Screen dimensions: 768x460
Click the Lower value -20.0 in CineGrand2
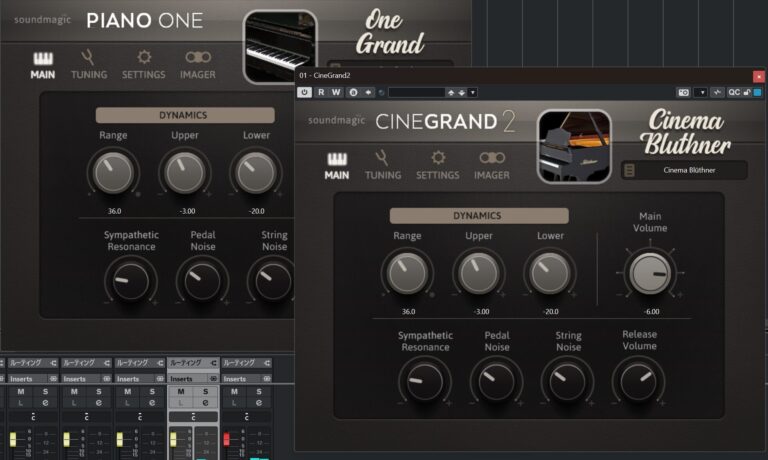coord(551,312)
